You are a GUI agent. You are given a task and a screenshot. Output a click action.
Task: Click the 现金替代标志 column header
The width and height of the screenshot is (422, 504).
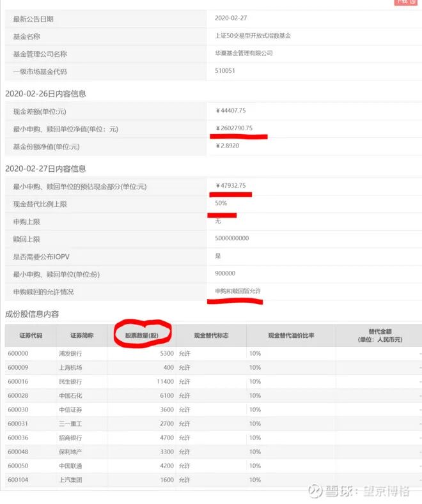(x=212, y=335)
